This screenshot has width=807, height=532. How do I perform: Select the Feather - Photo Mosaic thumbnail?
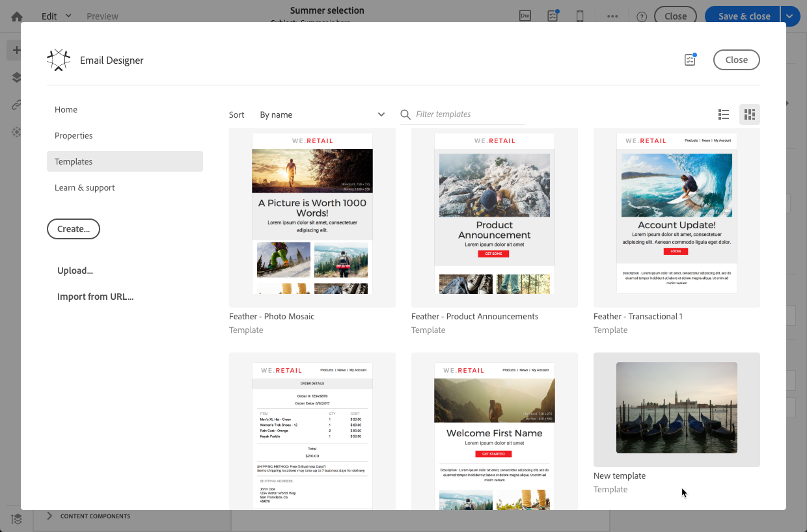point(312,218)
